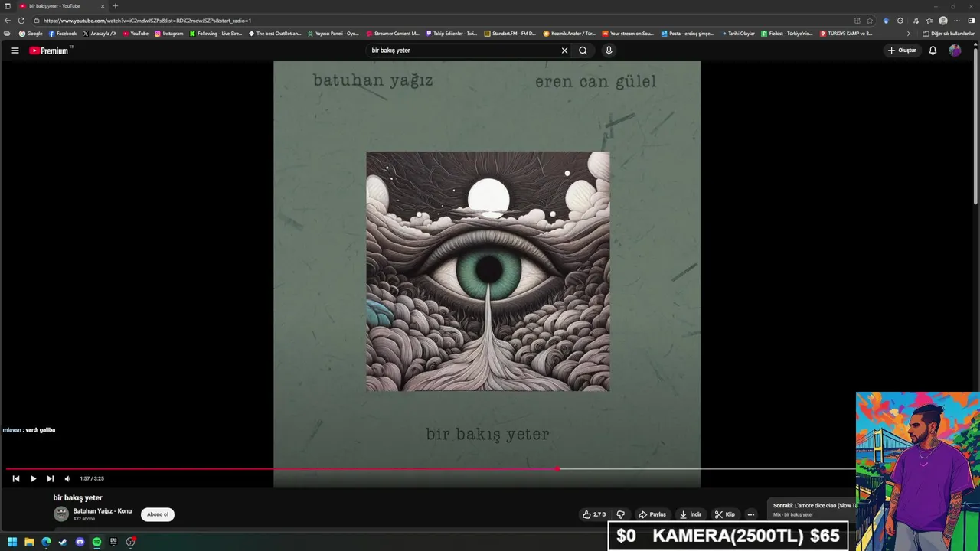Screen dimensions: 980x551
Task: Open Epic Games launcher from taskbar
Action: 113,542
